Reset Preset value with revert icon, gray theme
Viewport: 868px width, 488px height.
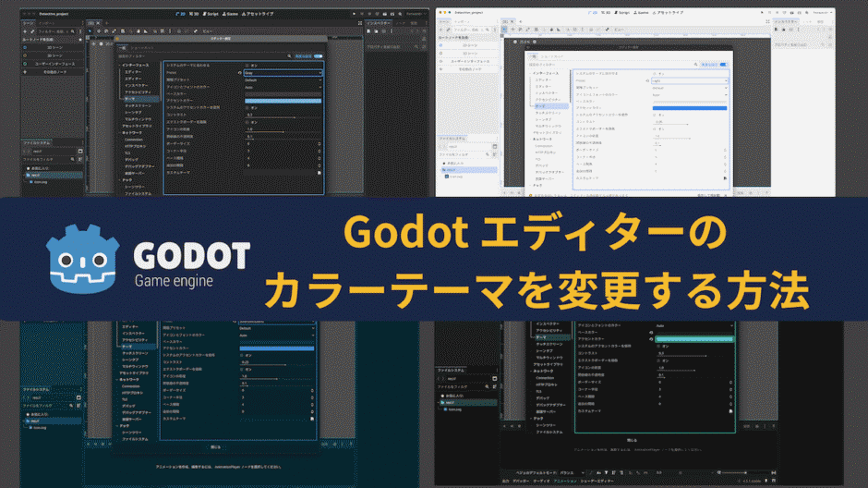click(240, 73)
